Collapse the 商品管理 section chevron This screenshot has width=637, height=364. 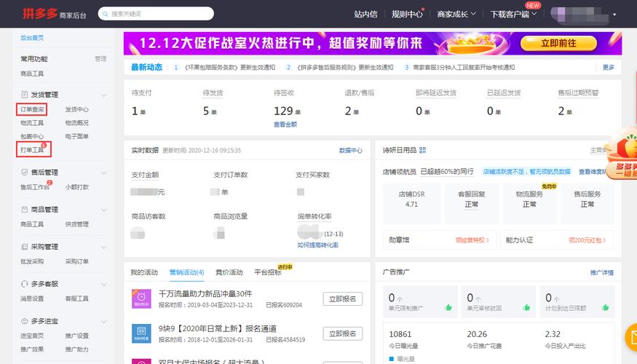[104, 210]
